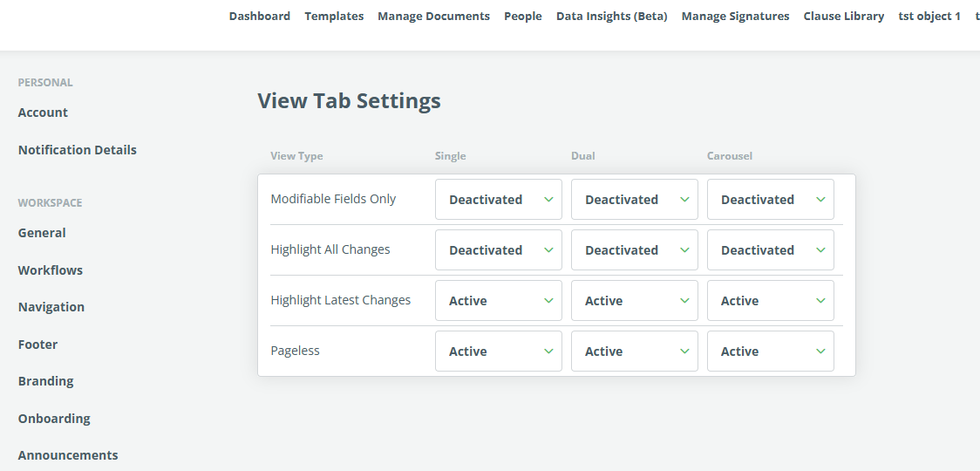Open Manage Documents from top navigation
Viewport: 980px width, 471px height.
[x=433, y=17]
